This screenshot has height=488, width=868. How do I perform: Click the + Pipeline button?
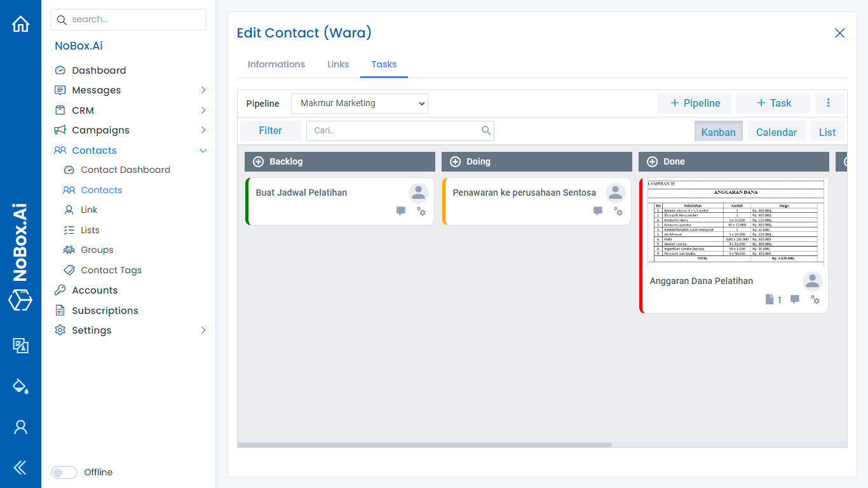coord(695,103)
